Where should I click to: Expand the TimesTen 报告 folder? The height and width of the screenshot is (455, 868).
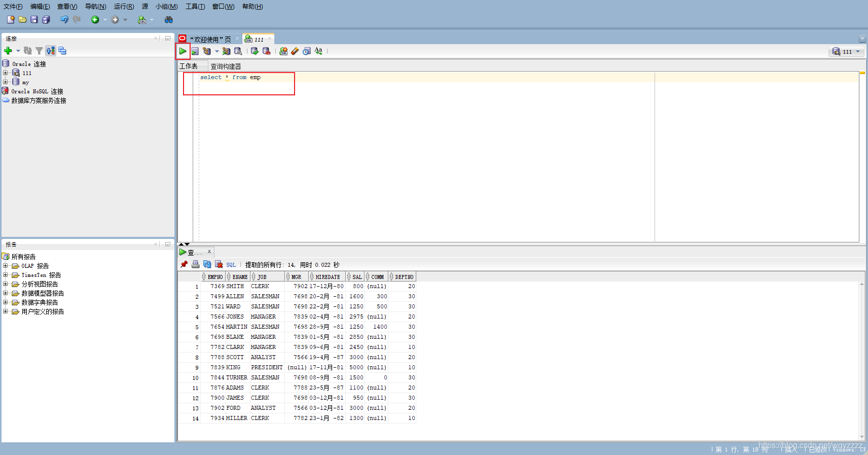pos(5,275)
